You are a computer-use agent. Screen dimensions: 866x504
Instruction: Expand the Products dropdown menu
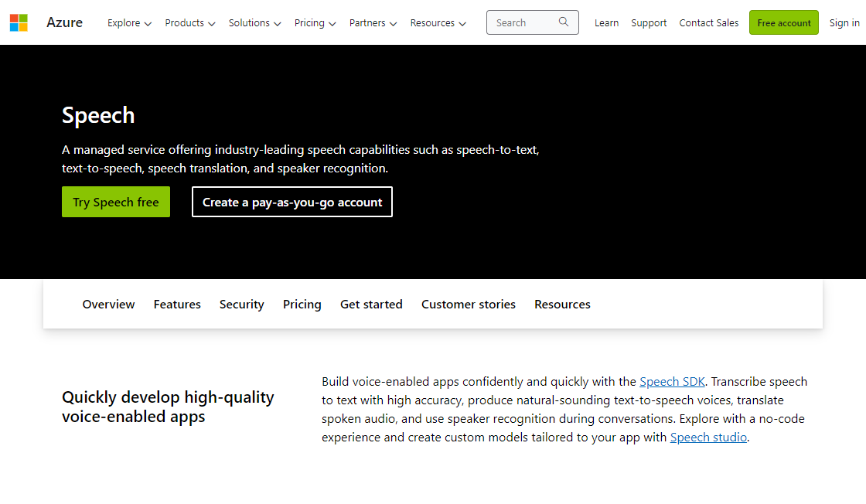coord(189,23)
